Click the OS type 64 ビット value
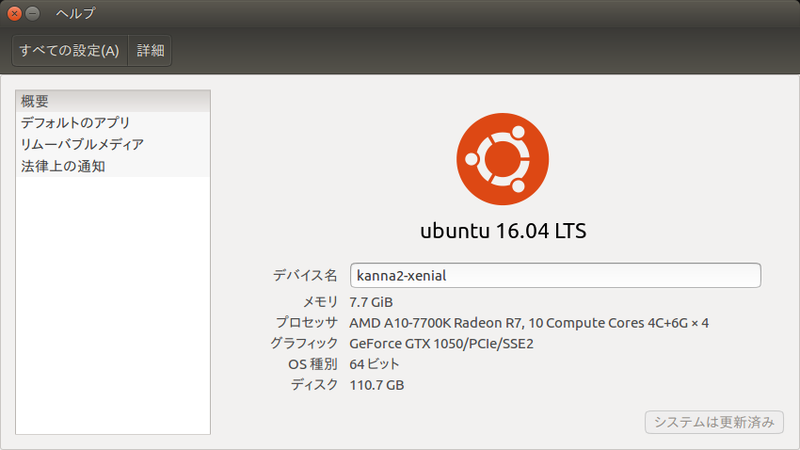Viewport: 800px width, 450px height. click(x=374, y=364)
